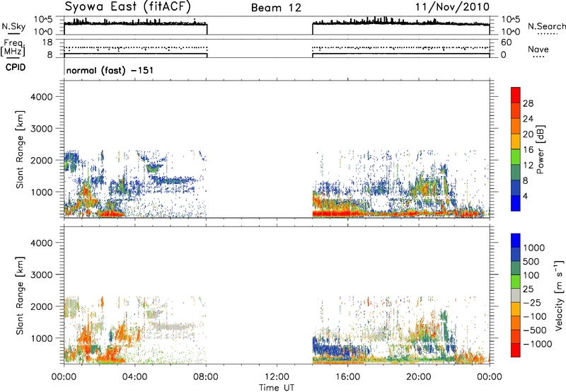Select the 'Beam 12' header text
The image size is (566, 392).
click(276, 8)
